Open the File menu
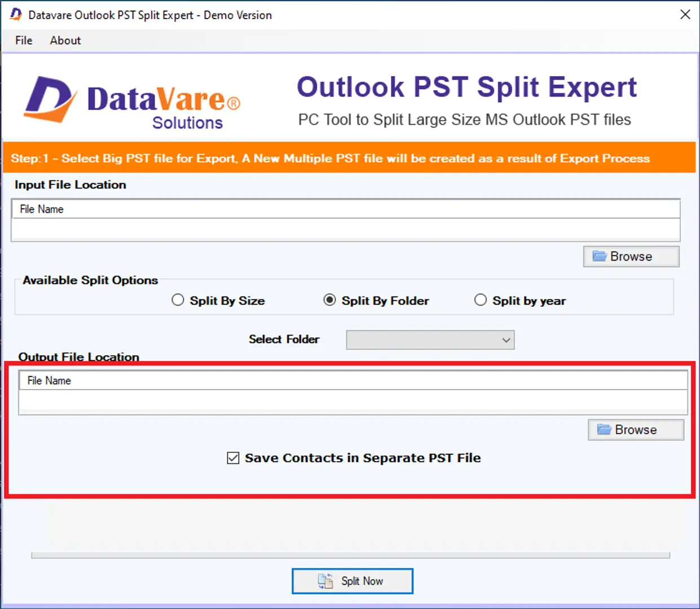The width and height of the screenshot is (700, 609). coord(24,41)
